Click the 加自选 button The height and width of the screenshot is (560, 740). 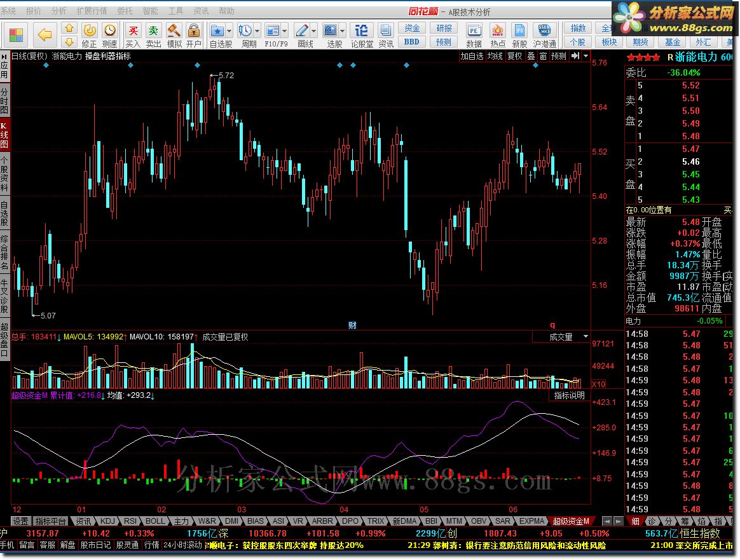point(472,56)
